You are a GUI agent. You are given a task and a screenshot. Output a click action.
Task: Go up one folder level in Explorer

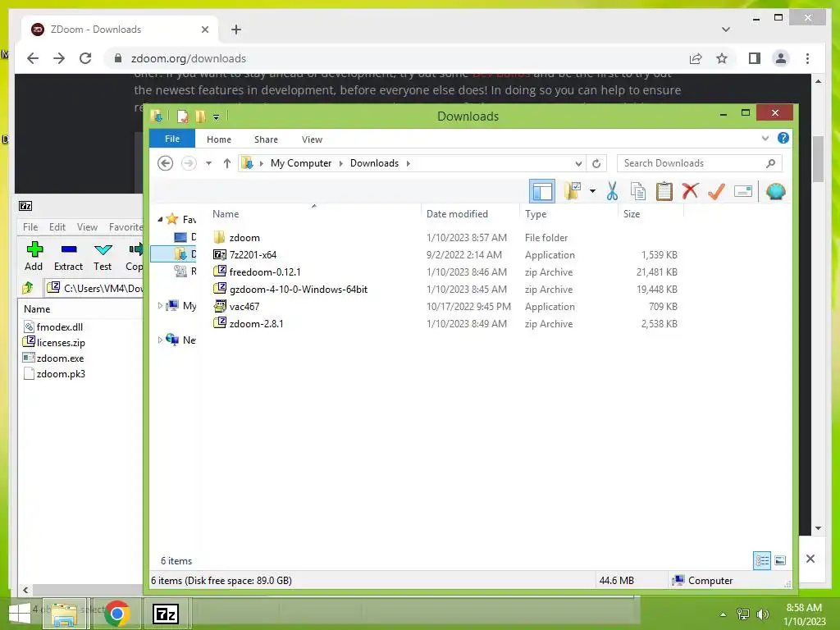click(227, 163)
